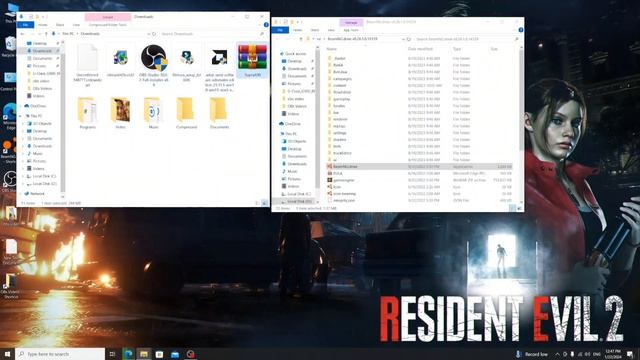The height and width of the screenshot is (360, 640).
Task: Expand Local Disk (C:) in Downloads sidebar
Action: pos(24,176)
